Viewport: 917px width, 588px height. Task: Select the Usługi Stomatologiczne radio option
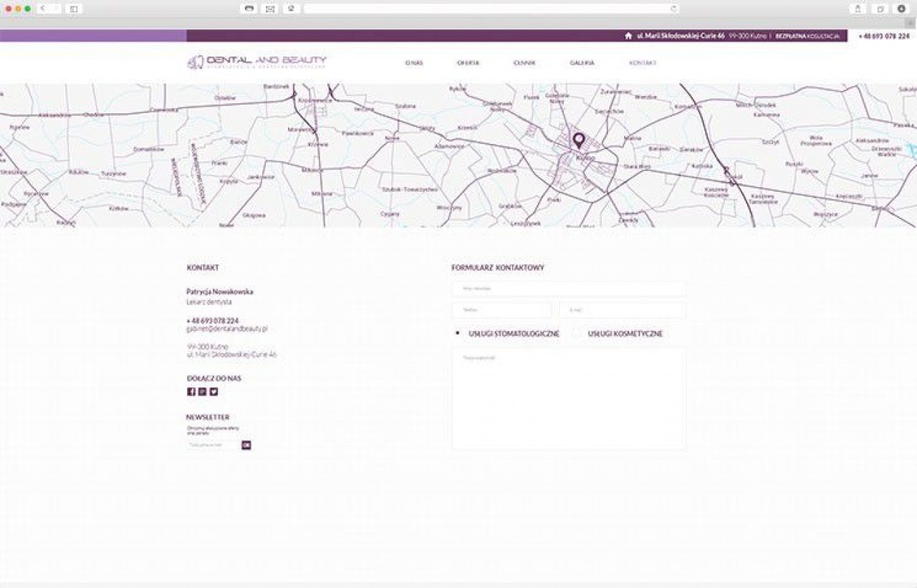point(458,333)
